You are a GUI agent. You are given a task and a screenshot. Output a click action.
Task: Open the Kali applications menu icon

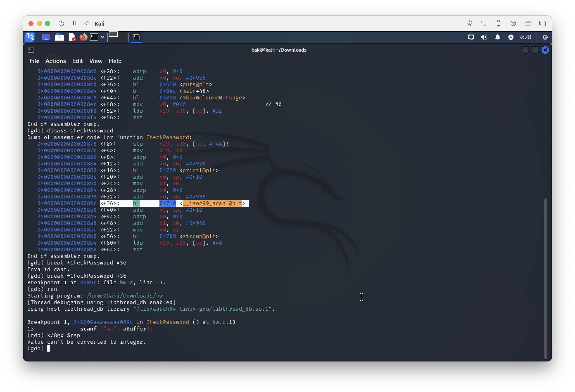click(30, 37)
